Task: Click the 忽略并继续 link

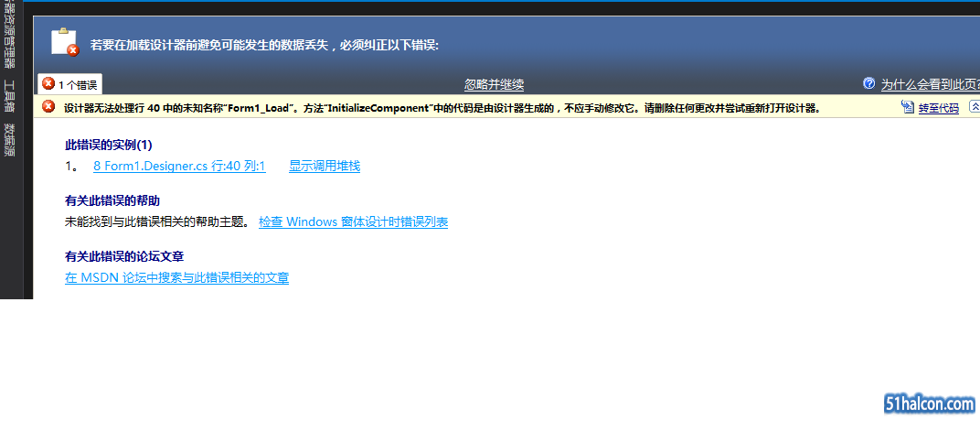Action: coord(494,85)
